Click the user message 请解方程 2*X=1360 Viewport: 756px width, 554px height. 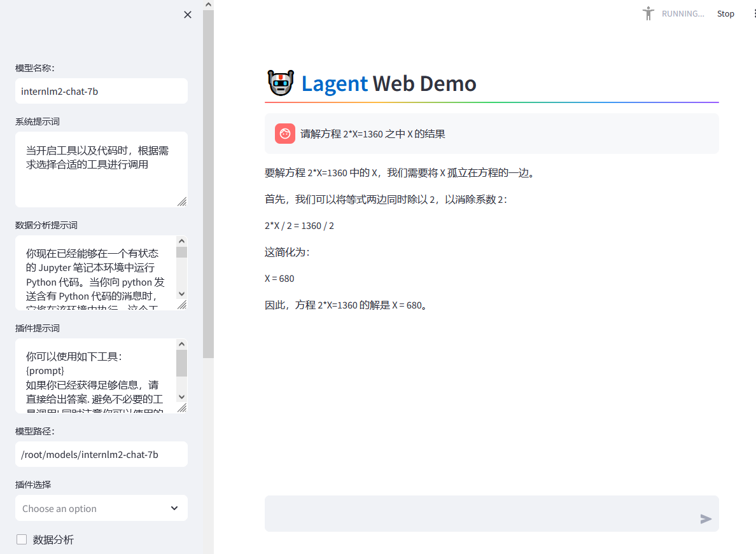tap(373, 134)
